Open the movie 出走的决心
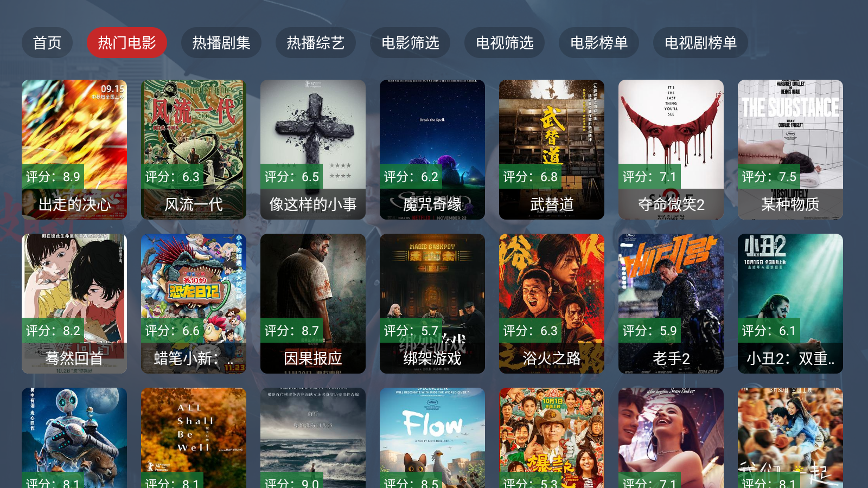The height and width of the screenshot is (488, 868). (x=74, y=150)
